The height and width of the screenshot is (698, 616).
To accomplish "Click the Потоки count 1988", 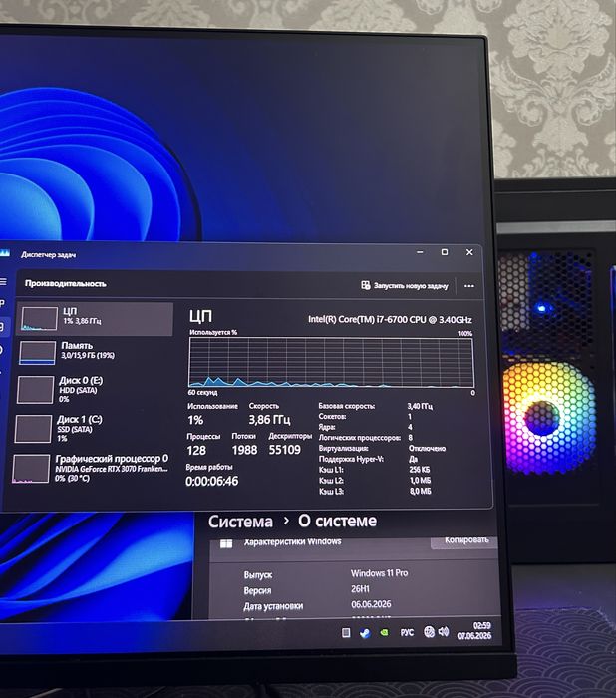I will click(244, 450).
